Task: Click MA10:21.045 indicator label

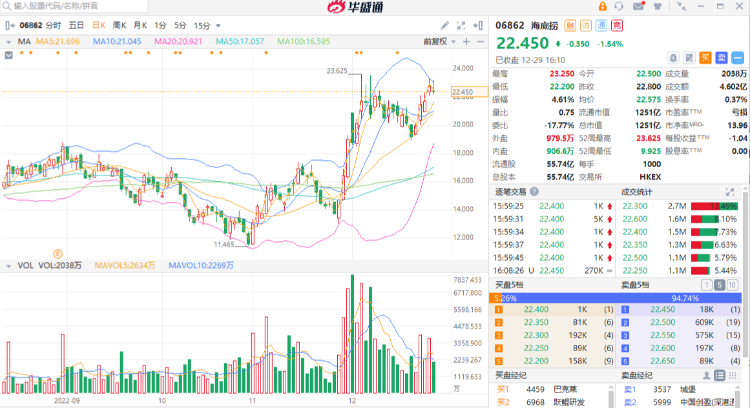Action: 117,42
